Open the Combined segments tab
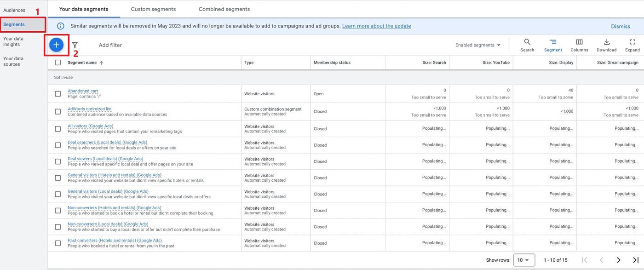This screenshot has width=644, height=270. click(224, 9)
